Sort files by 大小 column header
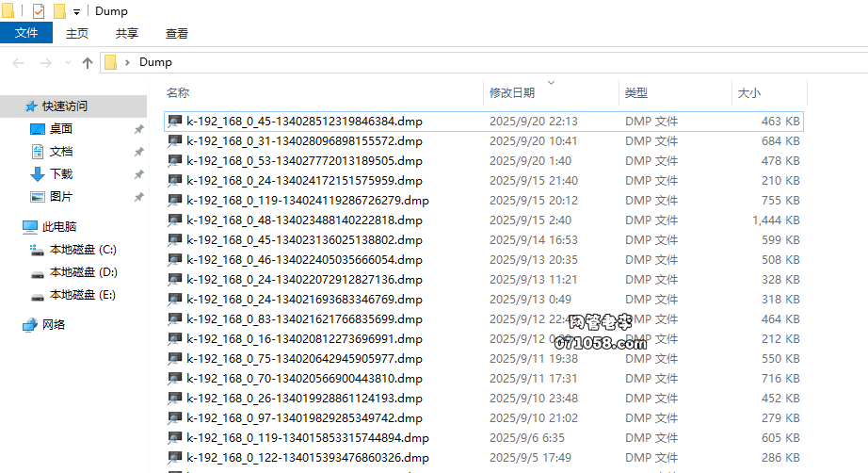The width and height of the screenshot is (868, 473). coord(749,92)
